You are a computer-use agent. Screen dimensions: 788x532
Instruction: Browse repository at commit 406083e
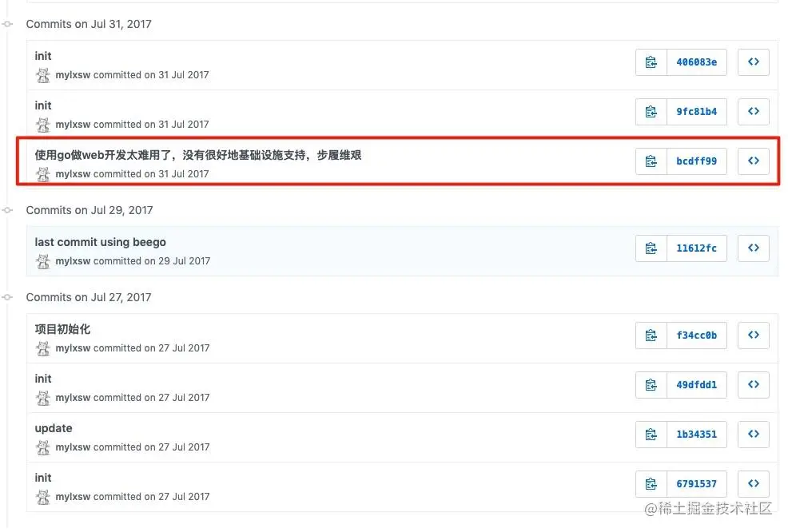[x=754, y=62]
